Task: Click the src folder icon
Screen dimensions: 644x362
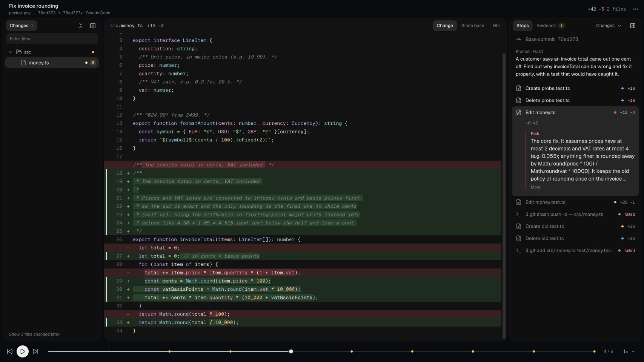Action: point(18,52)
